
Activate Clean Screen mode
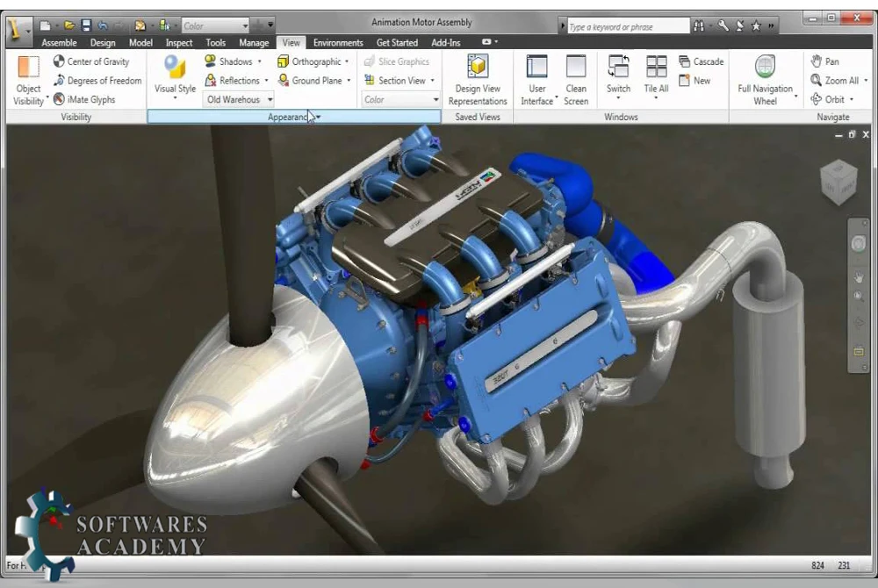[576, 80]
